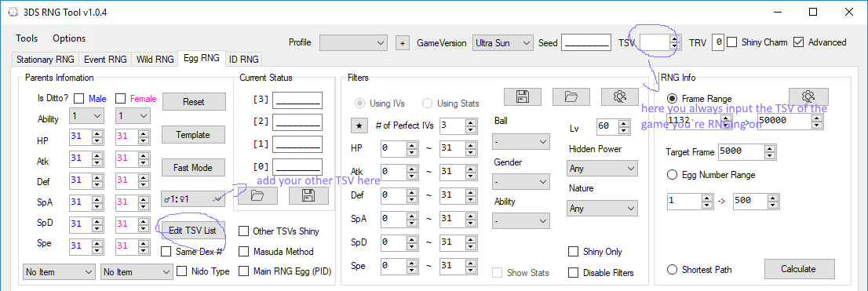Save filters with floppy disk icon

click(523, 96)
